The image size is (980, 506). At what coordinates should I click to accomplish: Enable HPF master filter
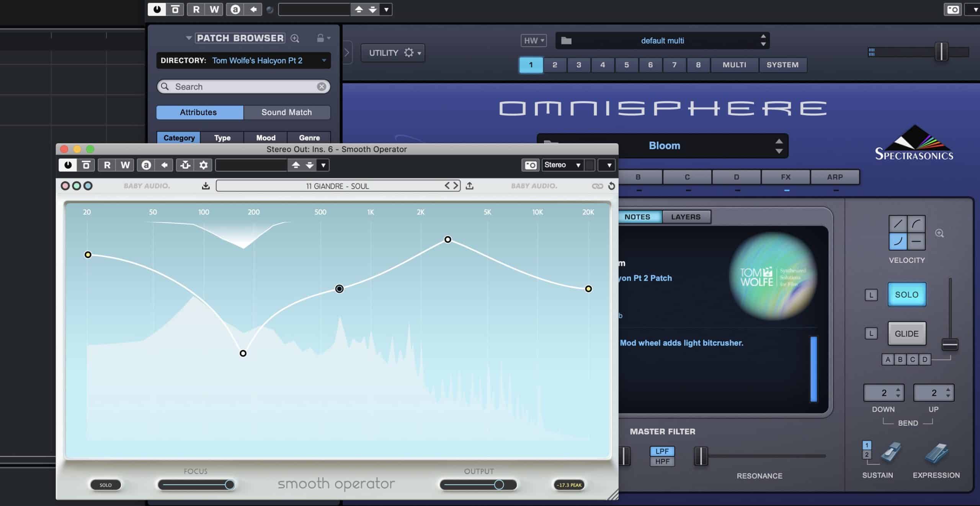pyautogui.click(x=662, y=461)
